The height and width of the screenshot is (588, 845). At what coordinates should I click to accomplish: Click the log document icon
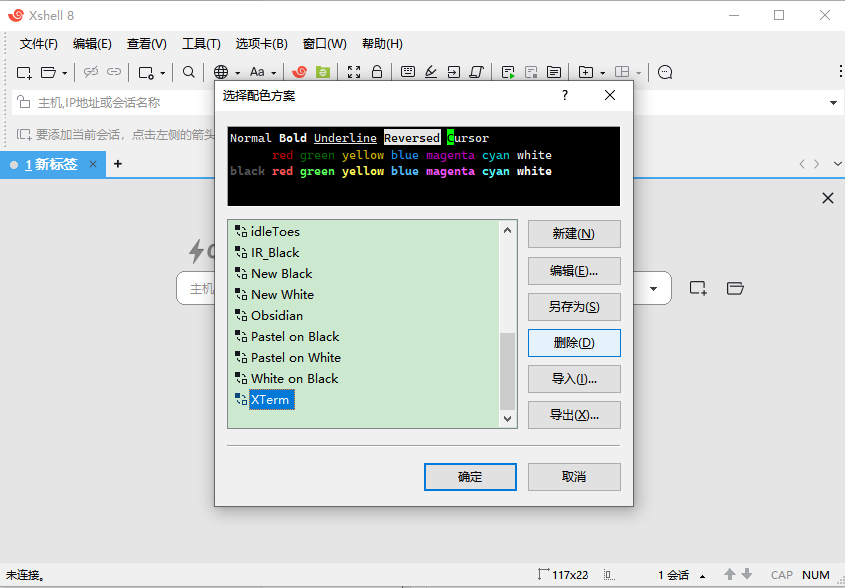[553, 72]
